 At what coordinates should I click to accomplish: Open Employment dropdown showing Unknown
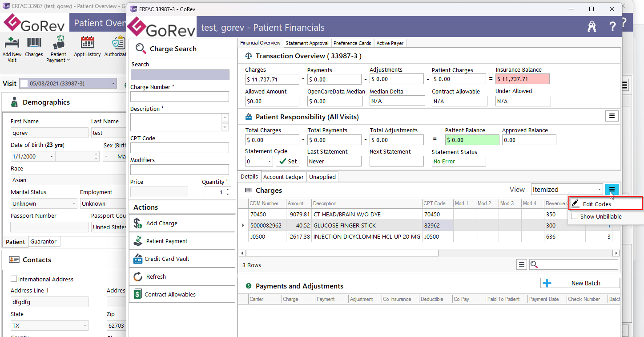(103, 203)
